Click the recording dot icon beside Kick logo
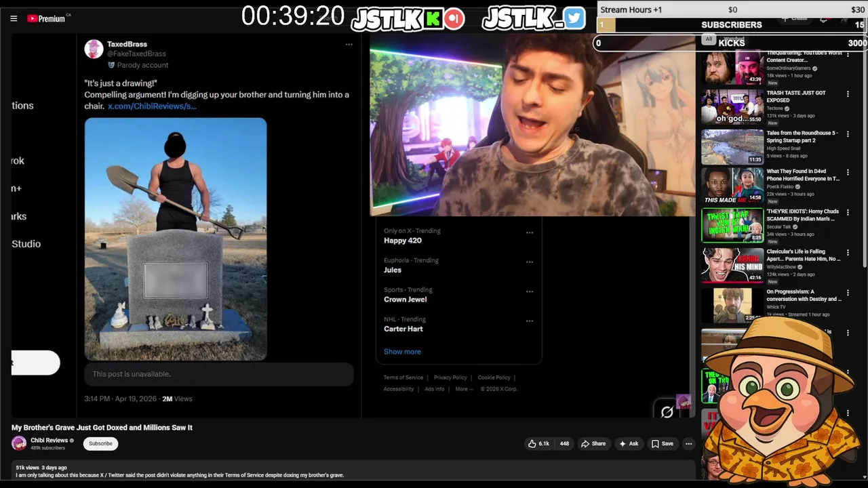The width and height of the screenshot is (868, 488). [x=455, y=19]
